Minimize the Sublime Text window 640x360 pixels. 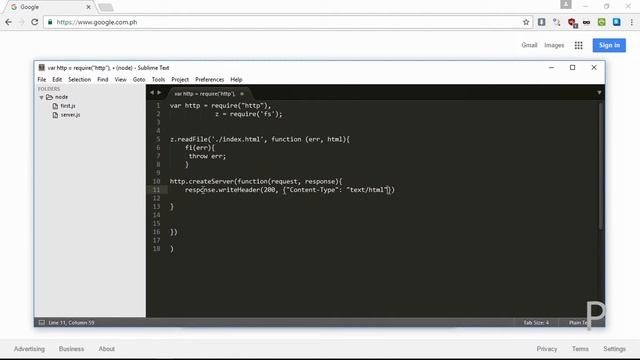551,67
